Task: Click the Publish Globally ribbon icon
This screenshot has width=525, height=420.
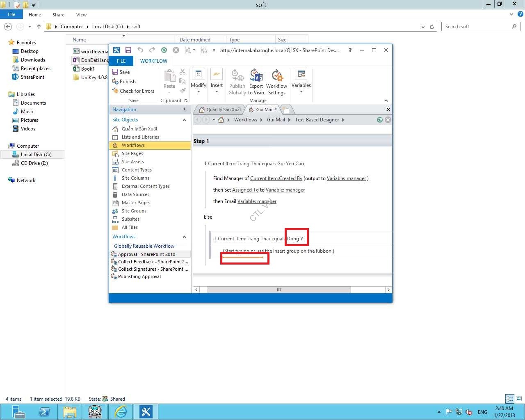Action: coord(237,77)
